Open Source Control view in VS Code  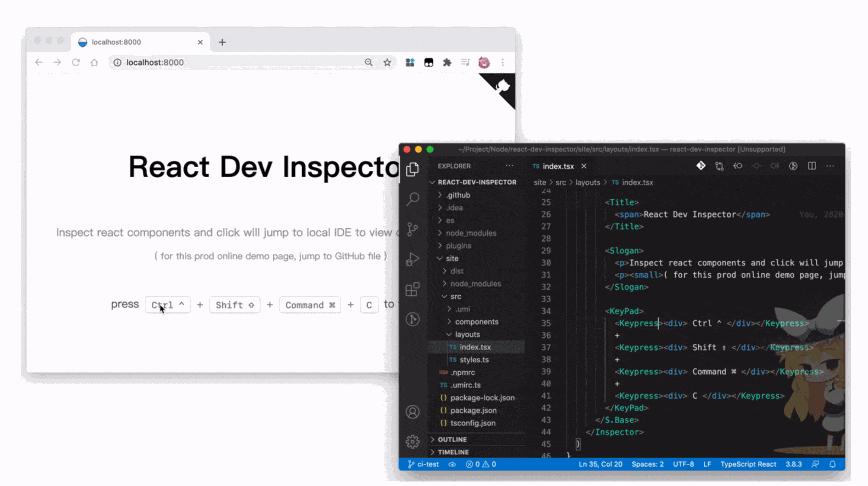click(412, 229)
